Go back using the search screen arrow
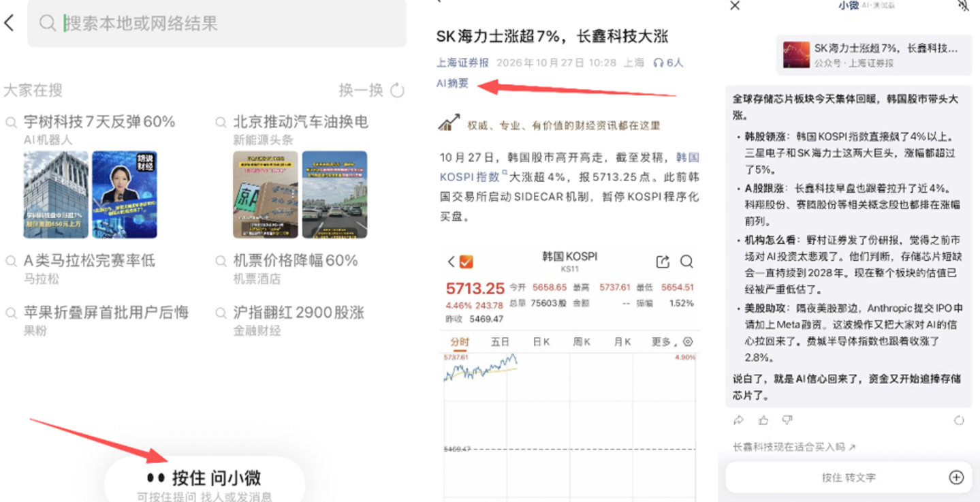 coord(9,22)
